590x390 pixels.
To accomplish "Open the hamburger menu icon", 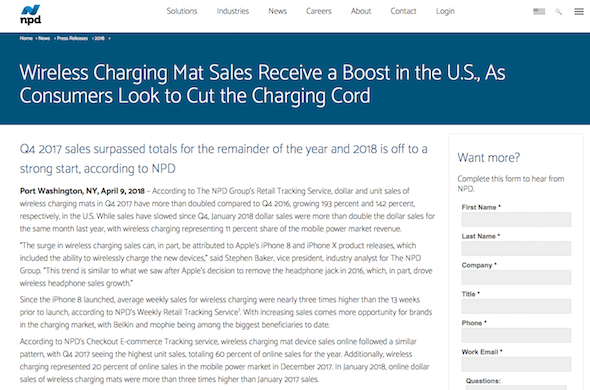I will tap(579, 12).
